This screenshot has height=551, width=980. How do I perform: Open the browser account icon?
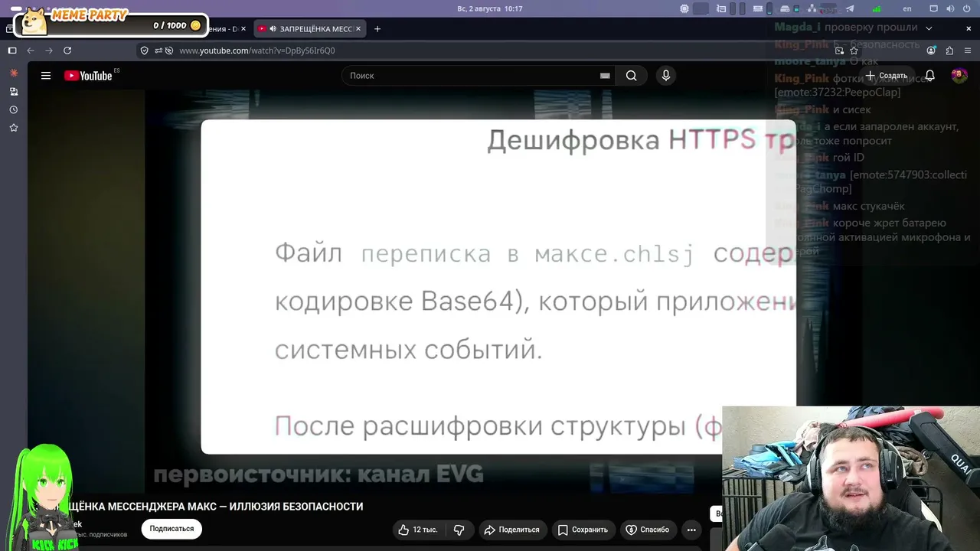pyautogui.click(x=931, y=51)
